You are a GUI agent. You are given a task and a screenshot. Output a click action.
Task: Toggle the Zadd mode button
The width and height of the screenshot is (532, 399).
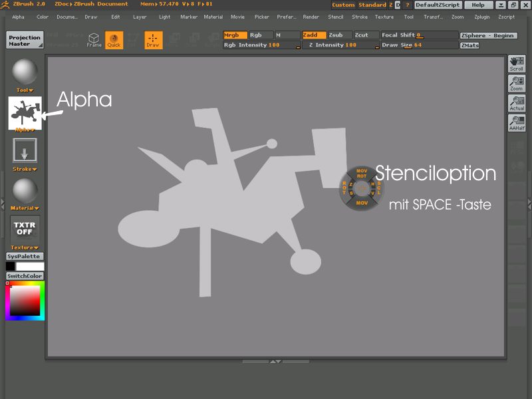coord(314,35)
